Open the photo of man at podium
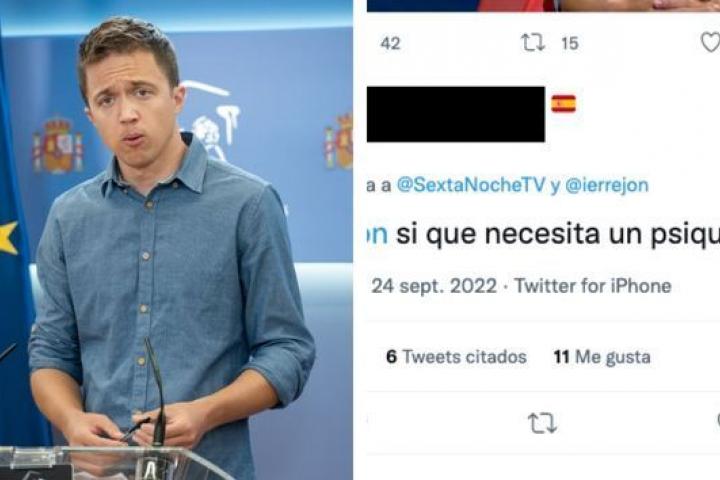This screenshot has width=720, height=480. [176, 240]
